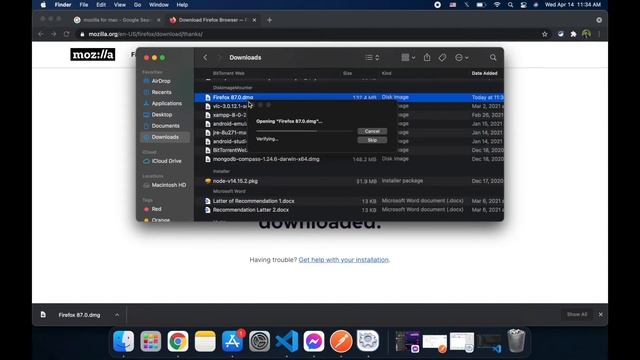Select Documents in Finder sidebar

(165, 126)
